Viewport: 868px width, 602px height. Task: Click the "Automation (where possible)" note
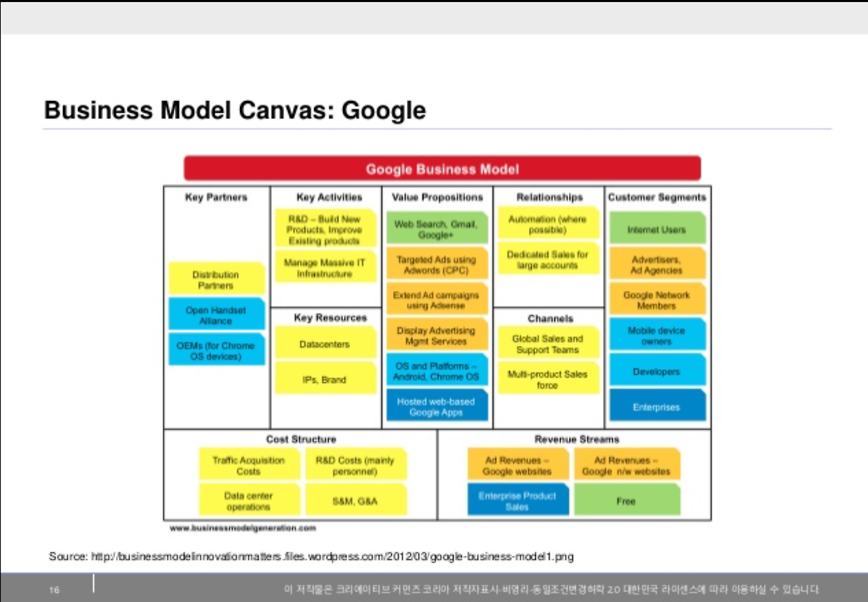coord(549,224)
